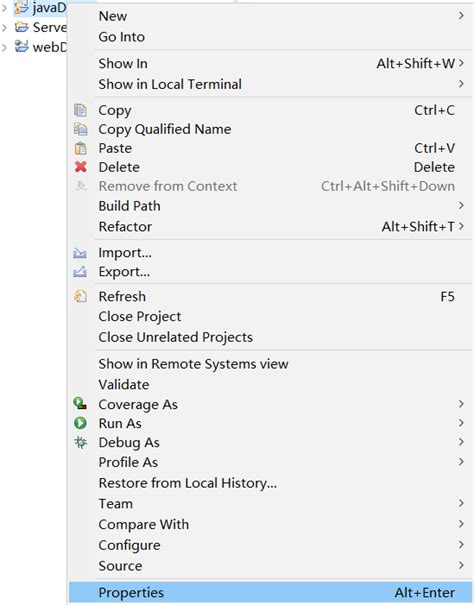Select Coverage As menu entry

point(270,404)
